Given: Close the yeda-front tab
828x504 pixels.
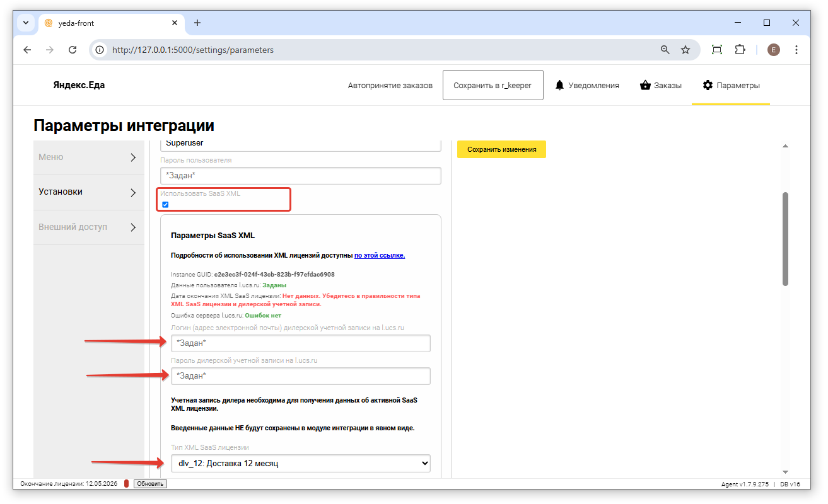Looking at the screenshot, I should click(173, 23).
